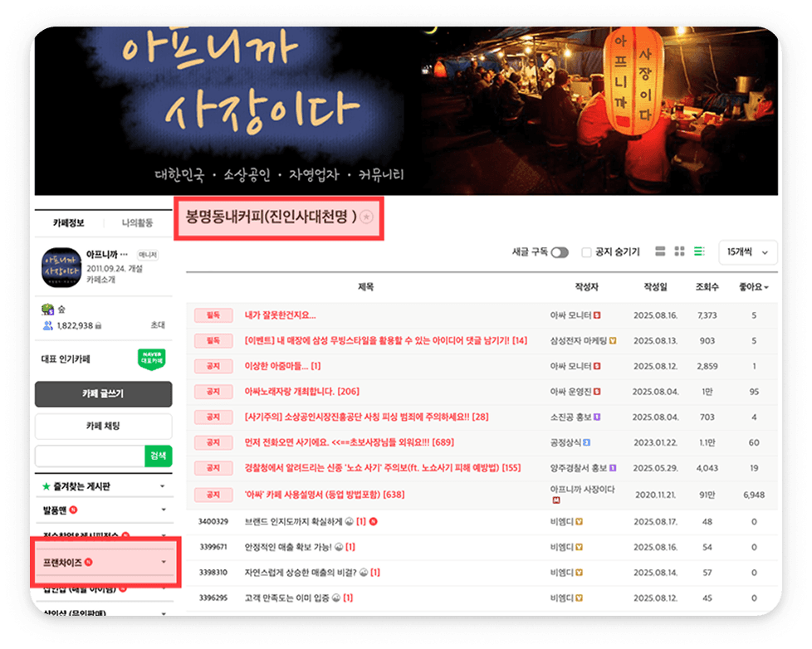Open the 발품맨 board menu
The image size is (812, 649).
pyautogui.click(x=54, y=510)
